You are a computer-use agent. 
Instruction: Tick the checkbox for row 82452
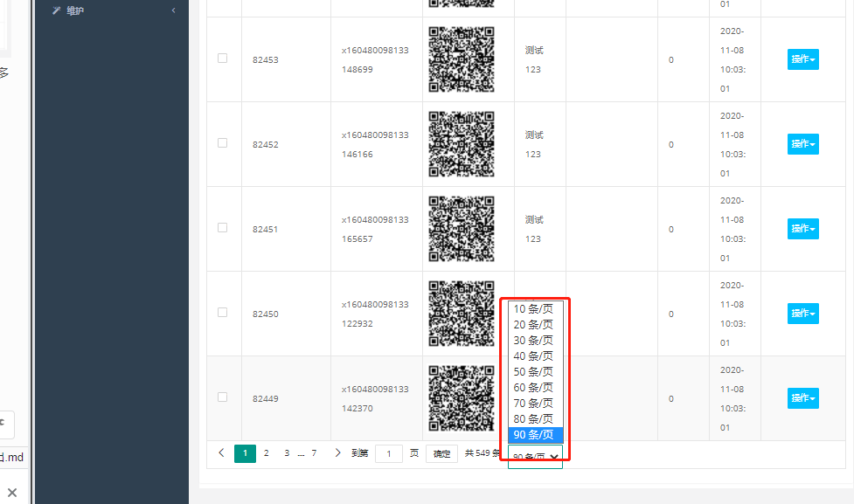click(222, 143)
